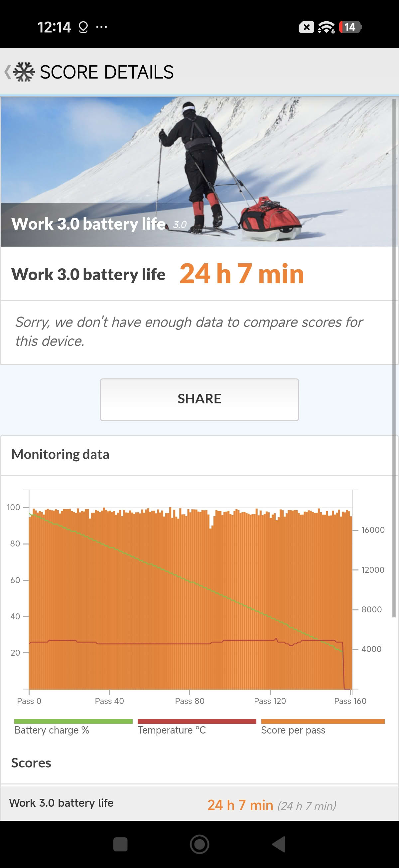
Task: Tap the back chevron in header
Action: click(7, 72)
